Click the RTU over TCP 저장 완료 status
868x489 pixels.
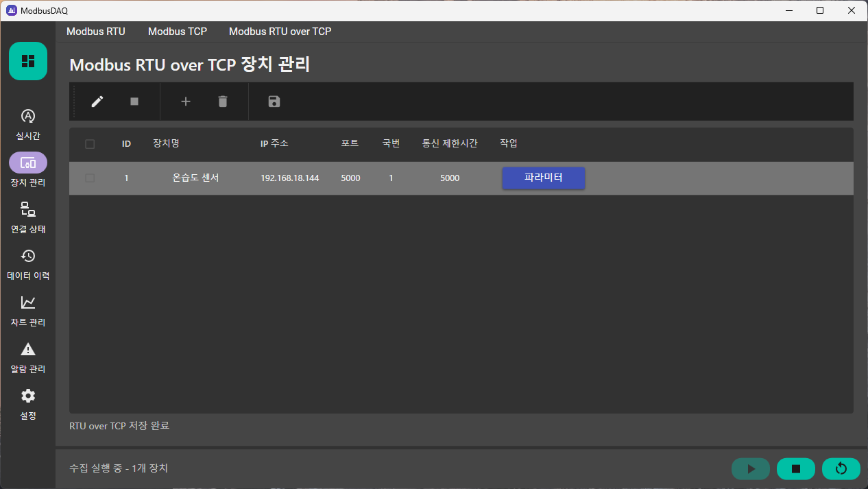(119, 426)
